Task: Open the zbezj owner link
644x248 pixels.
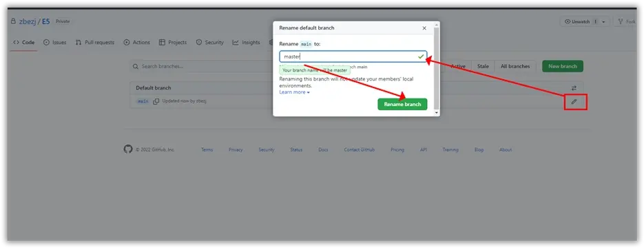Action: point(28,22)
